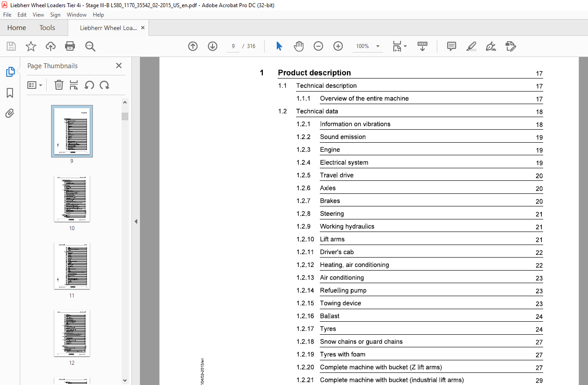
Task: Rotate page counterclockwise
Action: pyautogui.click(x=89, y=85)
